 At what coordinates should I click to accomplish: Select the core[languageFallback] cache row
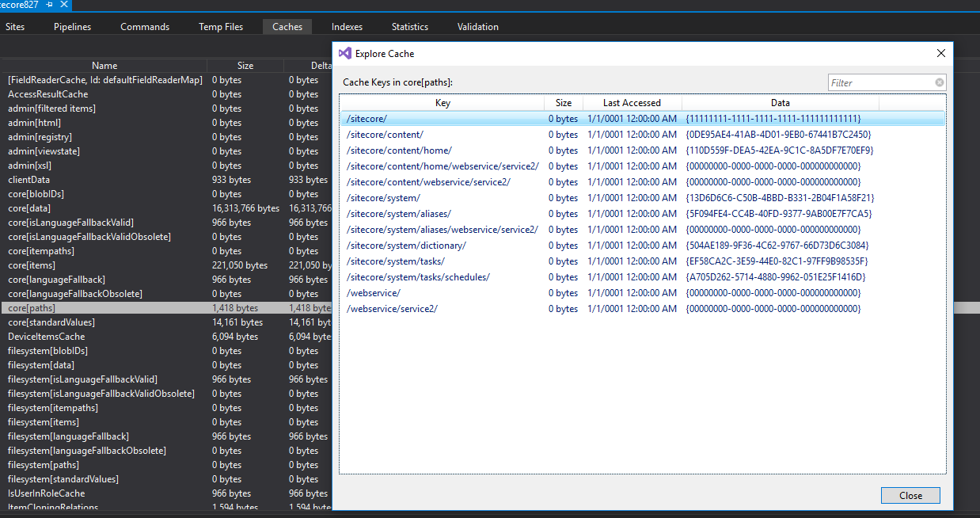pos(166,280)
